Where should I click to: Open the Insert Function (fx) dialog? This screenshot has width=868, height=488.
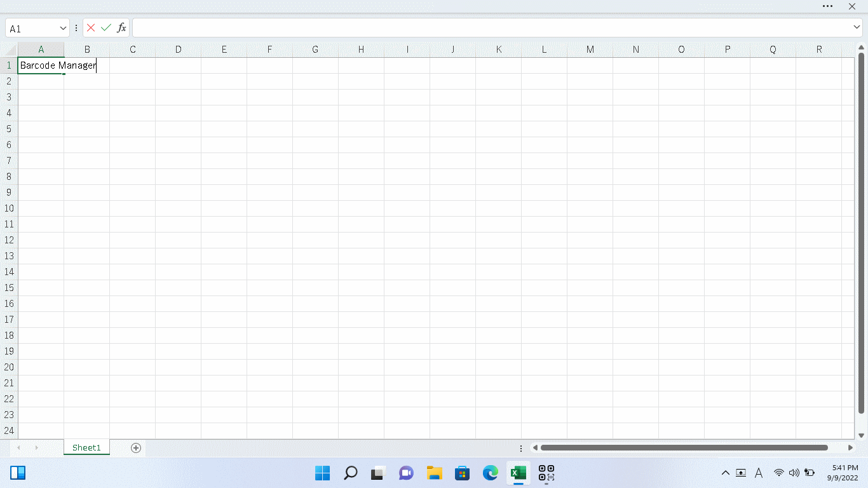click(120, 27)
